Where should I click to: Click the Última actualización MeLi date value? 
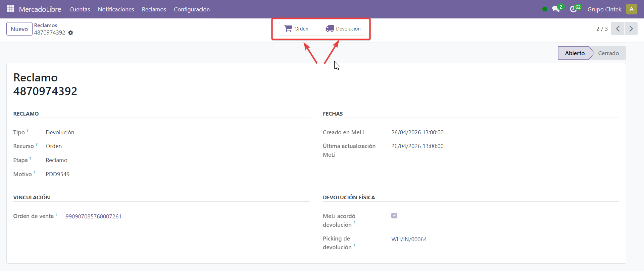[417, 146]
